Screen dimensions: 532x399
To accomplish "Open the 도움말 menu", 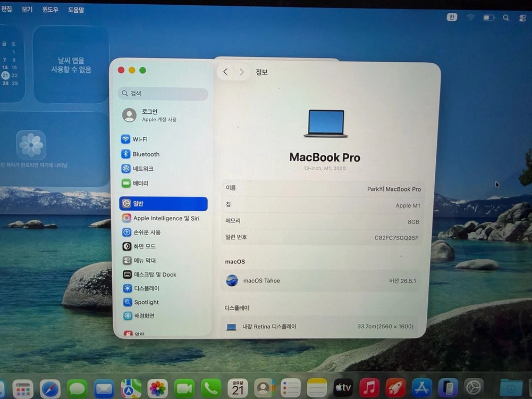I will 76,10.
